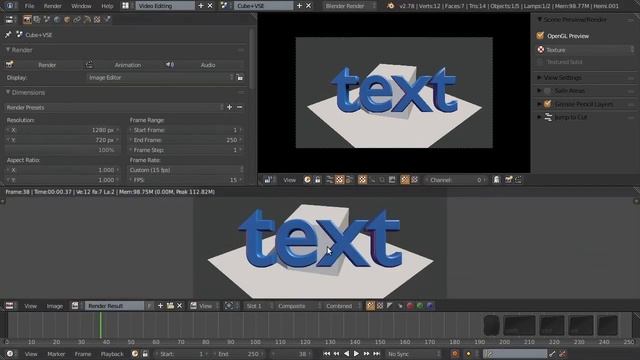Open the Window menu
The image size is (640, 360).
[81, 6]
